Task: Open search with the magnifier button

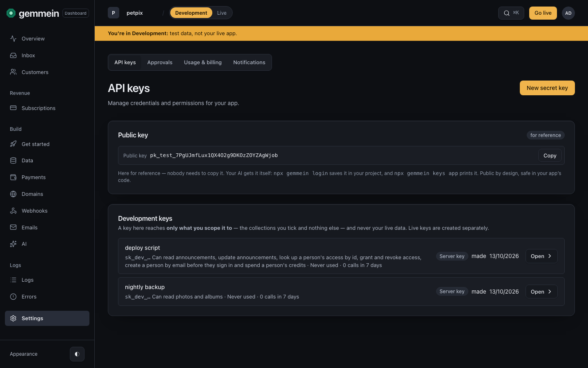Action: tap(511, 13)
